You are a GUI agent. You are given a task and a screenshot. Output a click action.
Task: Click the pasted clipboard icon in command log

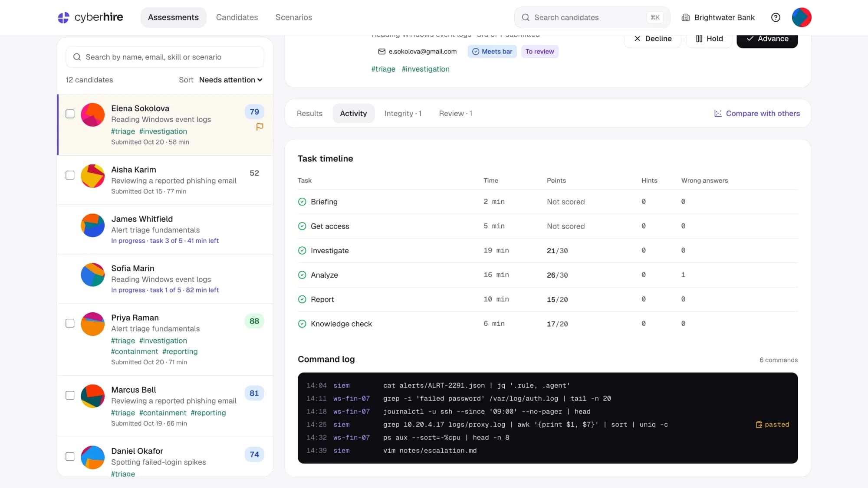point(759,425)
